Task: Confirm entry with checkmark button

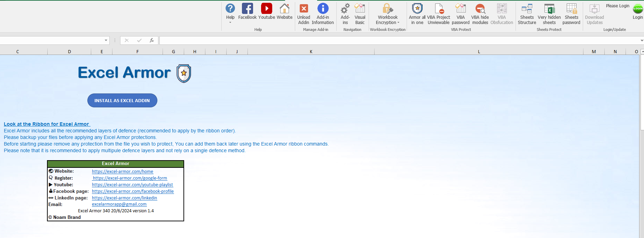Action: point(139,40)
